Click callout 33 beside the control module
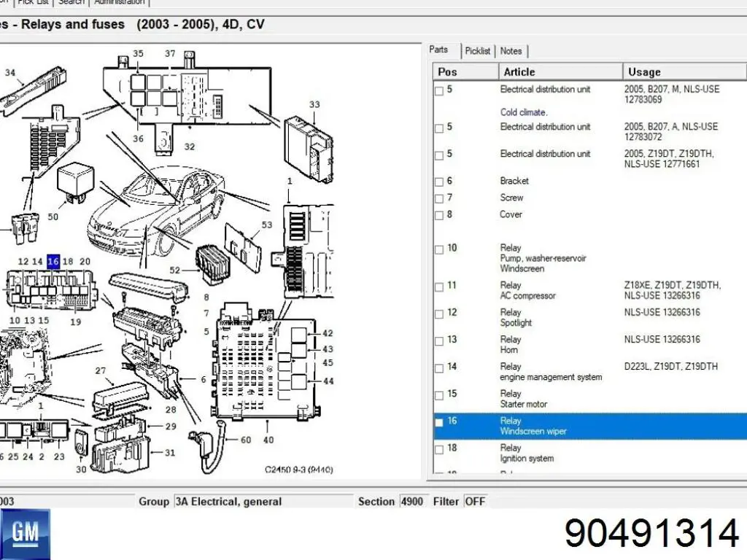This screenshot has height=560, width=747. [314, 104]
